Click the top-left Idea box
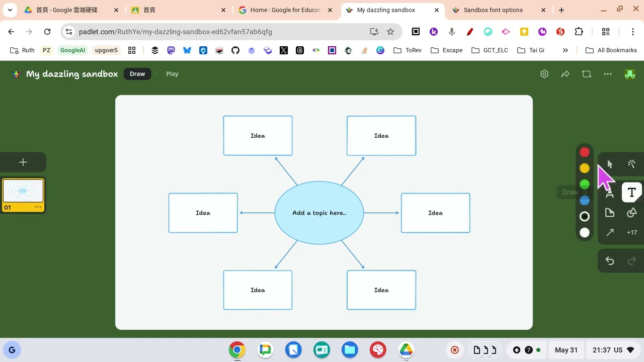This screenshot has height=362, width=644. point(258,136)
